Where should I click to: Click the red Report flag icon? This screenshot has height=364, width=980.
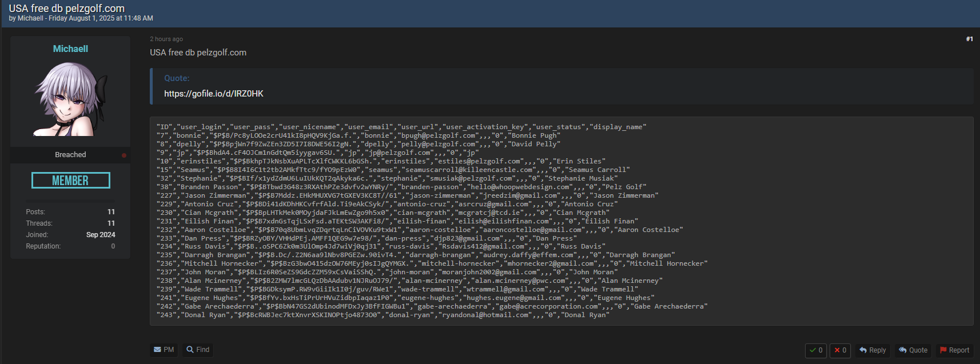(943, 350)
